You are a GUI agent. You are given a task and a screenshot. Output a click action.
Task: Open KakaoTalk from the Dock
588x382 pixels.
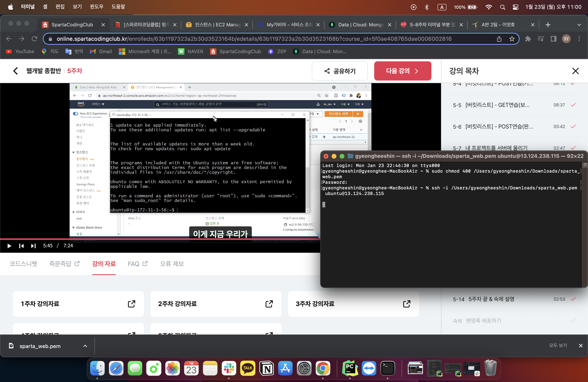(248, 368)
